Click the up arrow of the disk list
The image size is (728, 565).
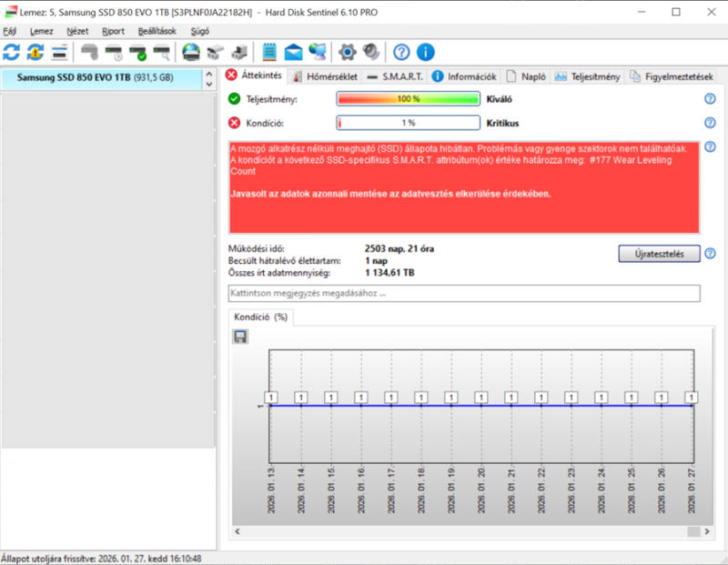209,74
